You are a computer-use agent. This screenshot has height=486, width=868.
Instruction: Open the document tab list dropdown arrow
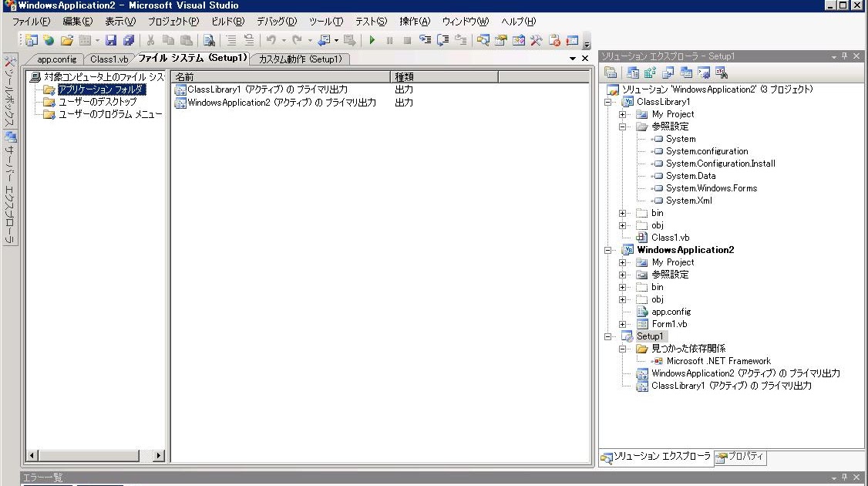tap(573, 58)
